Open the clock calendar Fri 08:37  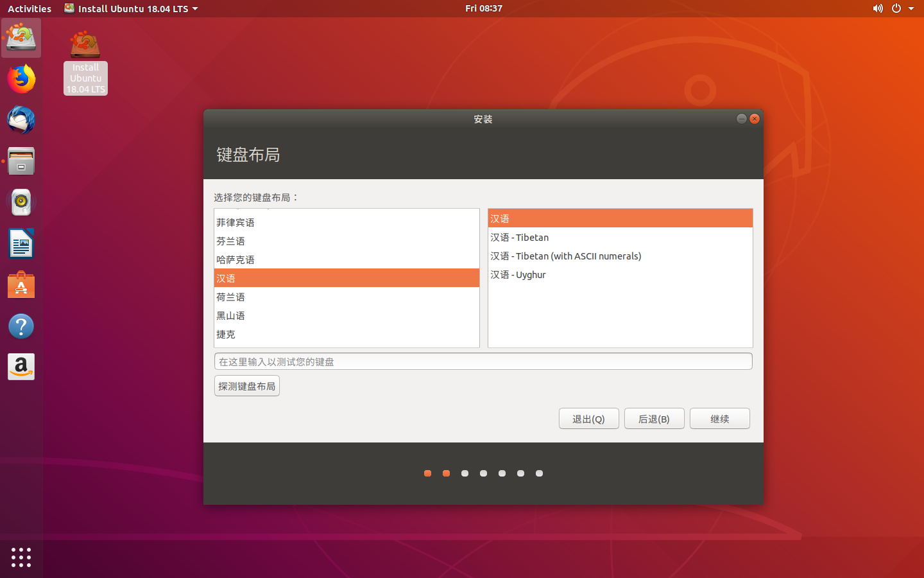click(x=484, y=8)
